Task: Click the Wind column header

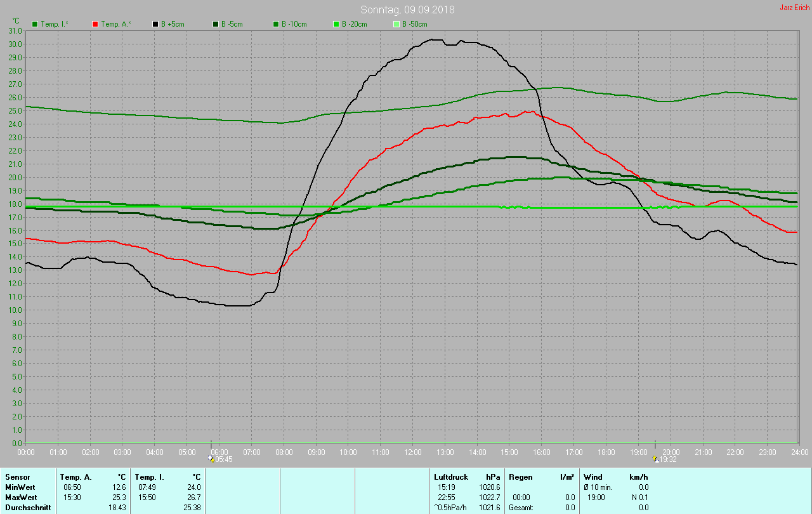Action: (x=593, y=477)
